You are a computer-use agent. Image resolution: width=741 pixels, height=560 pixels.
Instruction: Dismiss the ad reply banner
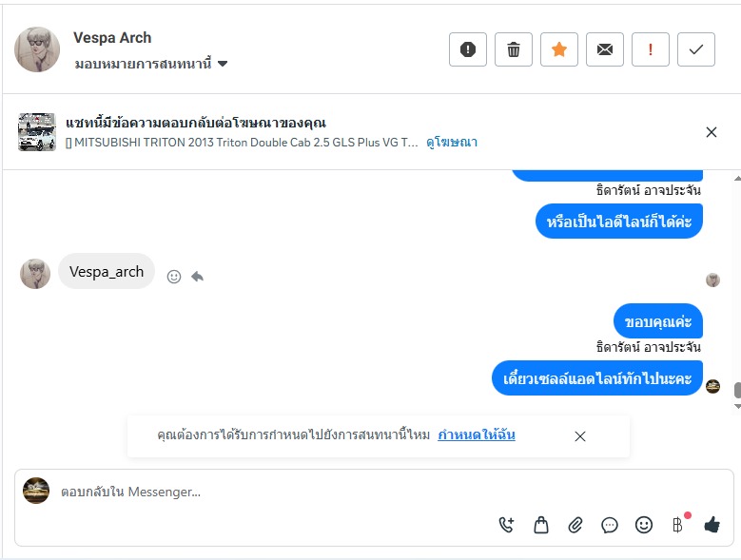(712, 132)
